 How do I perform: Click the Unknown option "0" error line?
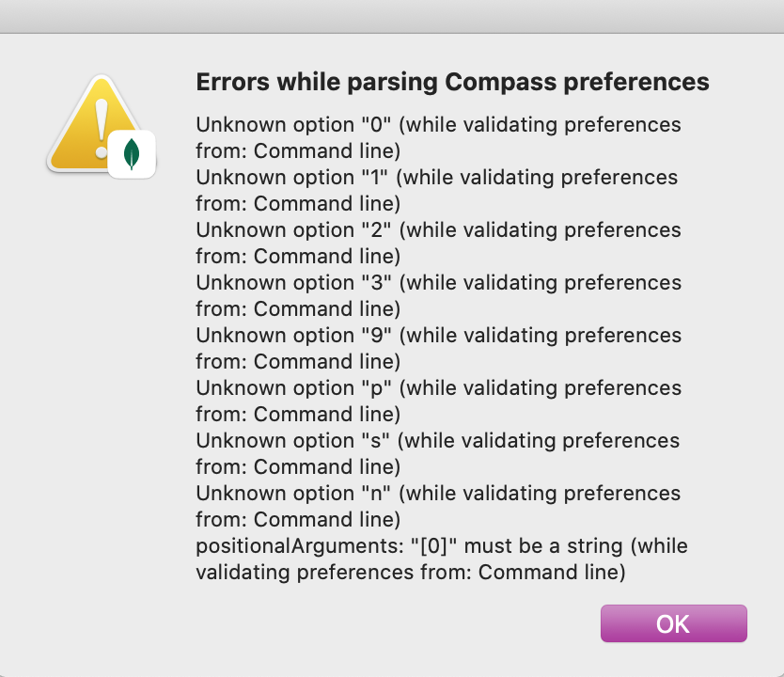(438, 125)
